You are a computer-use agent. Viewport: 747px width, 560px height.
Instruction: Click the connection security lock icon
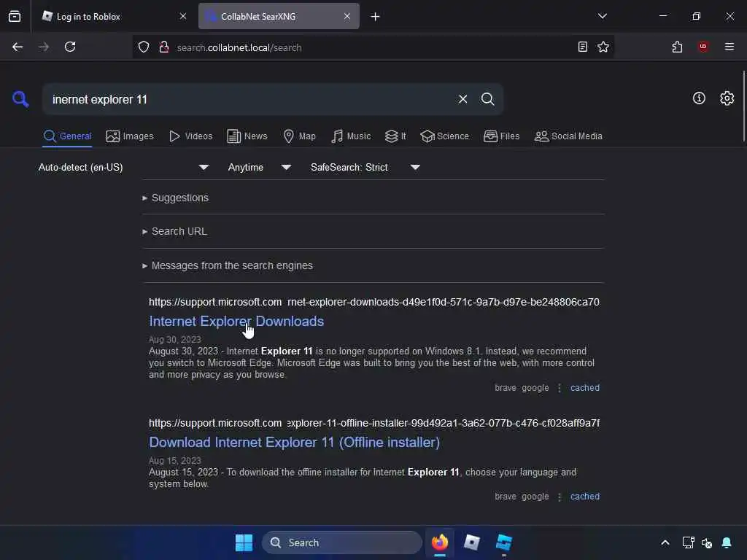pyautogui.click(x=164, y=47)
